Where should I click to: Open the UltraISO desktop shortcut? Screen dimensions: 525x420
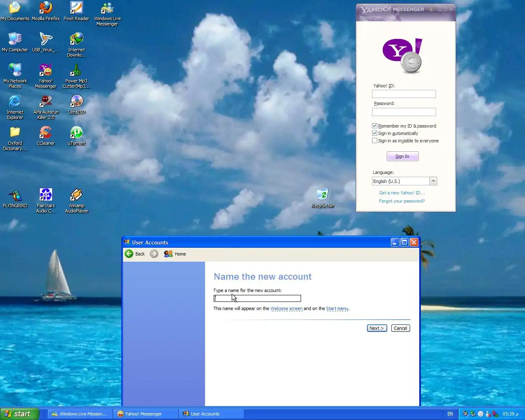click(x=76, y=105)
